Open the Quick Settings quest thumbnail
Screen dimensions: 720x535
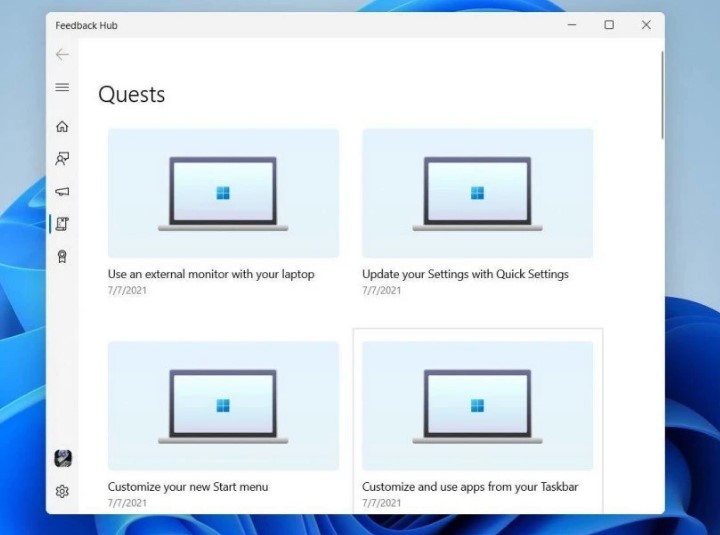tap(477, 193)
